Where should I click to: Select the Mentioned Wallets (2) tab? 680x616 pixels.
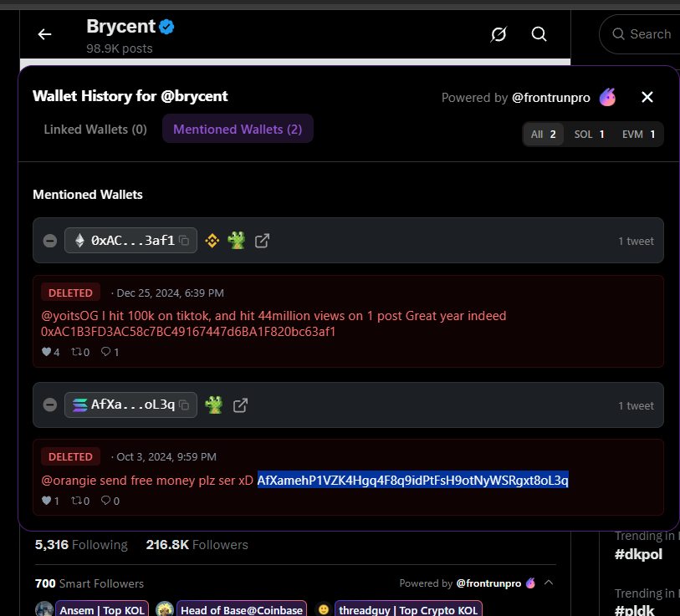click(x=238, y=129)
